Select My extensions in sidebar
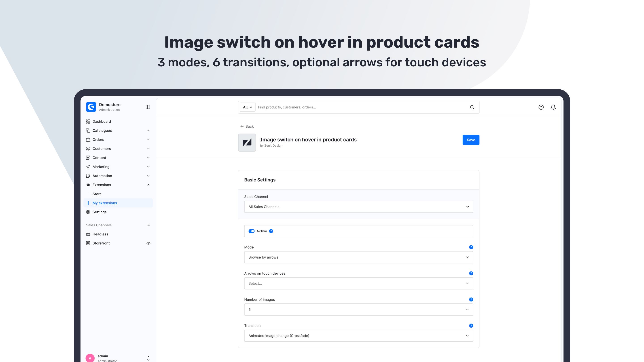This screenshot has height=362, width=644. coord(118,203)
